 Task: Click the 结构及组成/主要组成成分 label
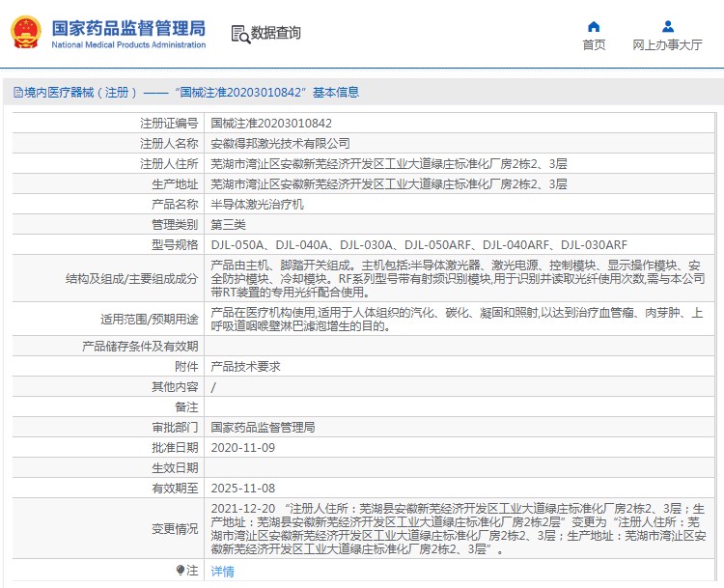[x=131, y=278]
